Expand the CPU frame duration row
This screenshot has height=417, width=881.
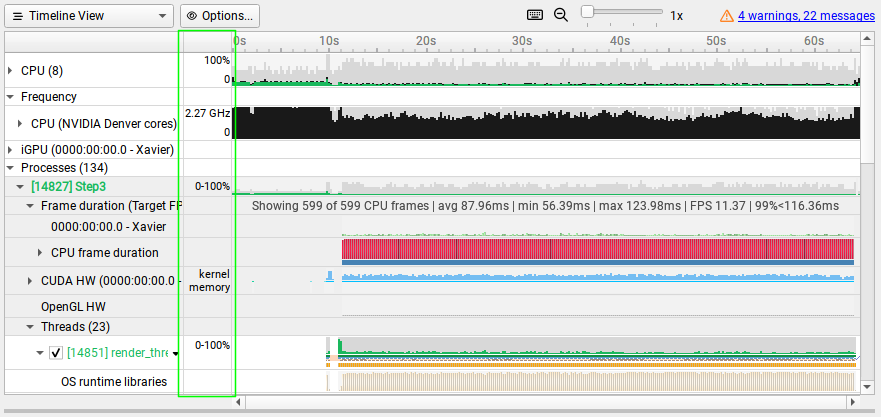(40, 253)
